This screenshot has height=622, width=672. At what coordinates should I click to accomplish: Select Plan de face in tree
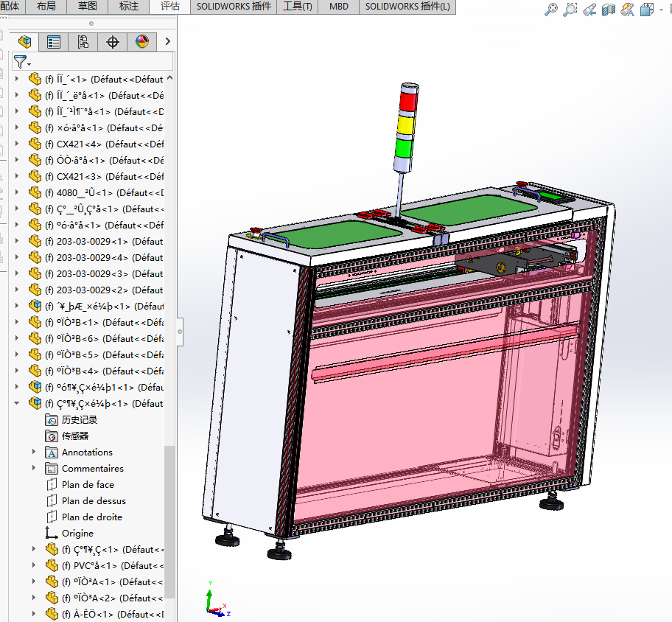click(88, 484)
